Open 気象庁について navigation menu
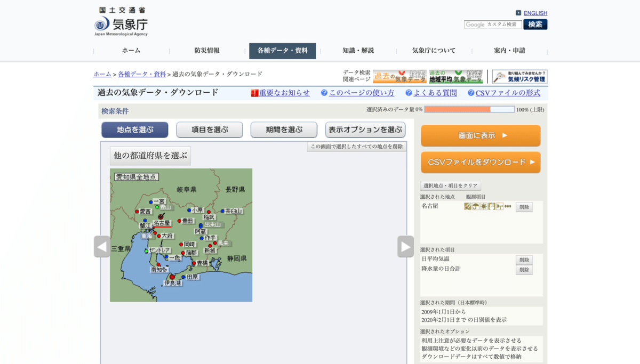The width and height of the screenshot is (640, 364). point(434,51)
